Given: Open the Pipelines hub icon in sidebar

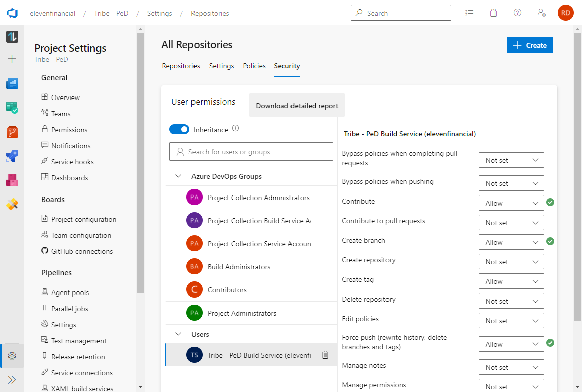Looking at the screenshot, I should pos(12,155).
